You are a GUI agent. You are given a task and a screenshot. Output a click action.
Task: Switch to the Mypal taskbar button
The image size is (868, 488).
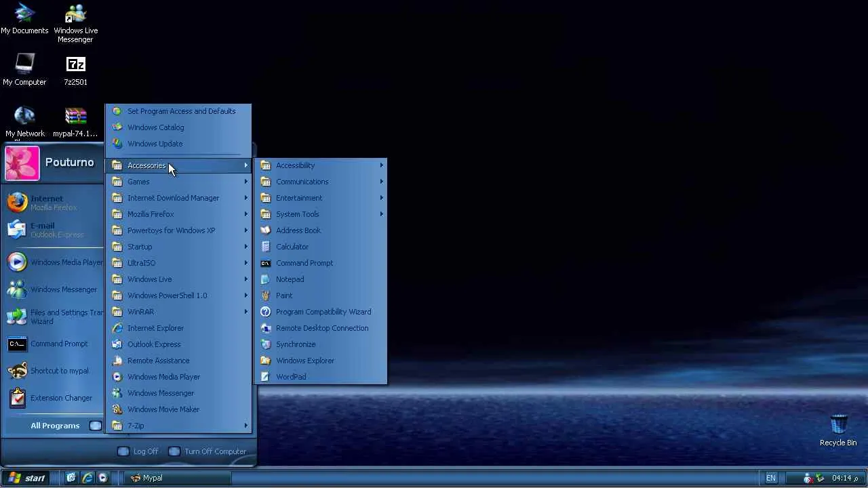[179, 478]
